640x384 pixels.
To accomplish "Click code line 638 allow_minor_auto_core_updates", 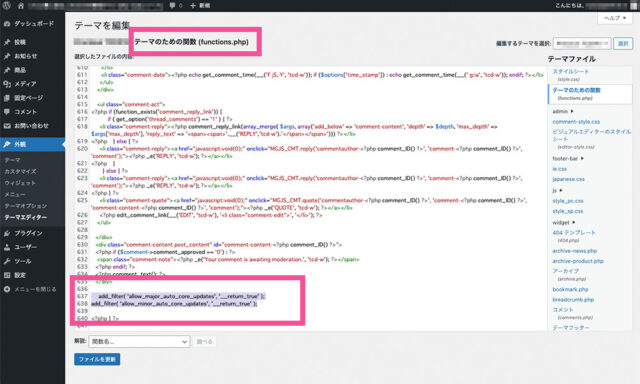I will coord(174,304).
